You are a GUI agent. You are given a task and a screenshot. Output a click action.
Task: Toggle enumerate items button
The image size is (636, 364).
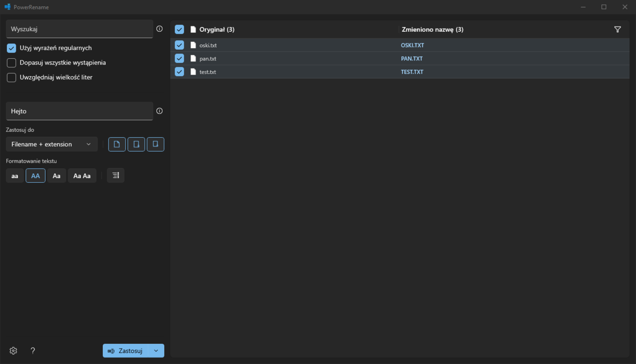coord(116,176)
